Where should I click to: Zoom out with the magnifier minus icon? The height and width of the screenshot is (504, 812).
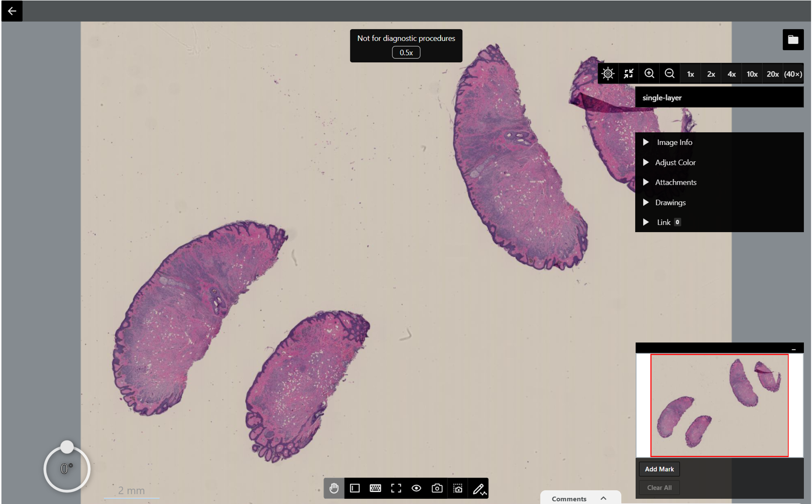pyautogui.click(x=670, y=74)
